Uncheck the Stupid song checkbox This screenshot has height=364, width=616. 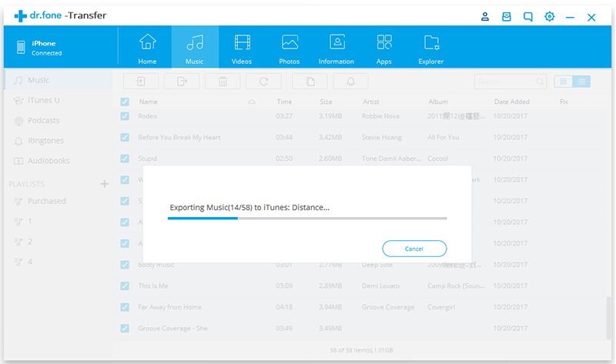click(125, 159)
